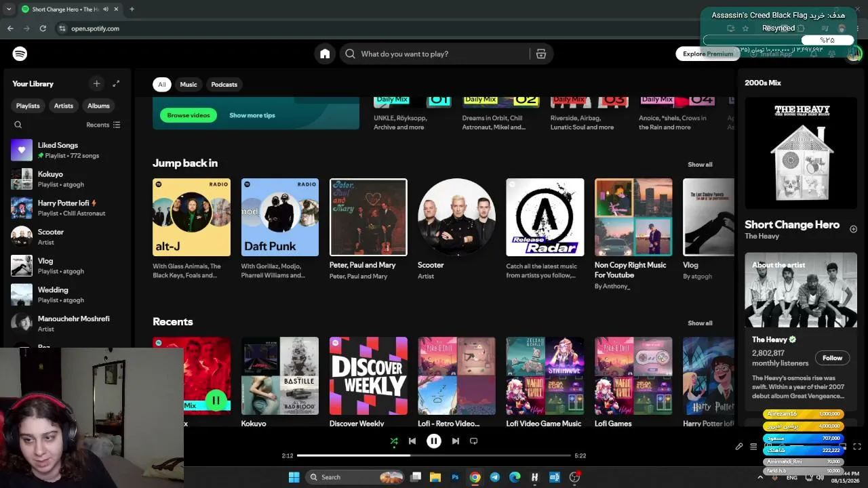Image resolution: width=868 pixels, height=488 pixels.
Task: Open the Browse icon in search bar
Action: click(x=541, y=54)
